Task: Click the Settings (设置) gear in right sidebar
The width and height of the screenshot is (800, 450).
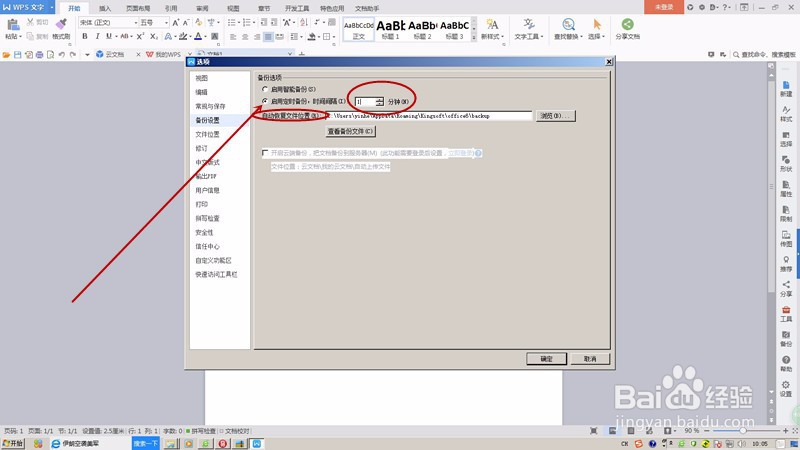Action: point(786,385)
